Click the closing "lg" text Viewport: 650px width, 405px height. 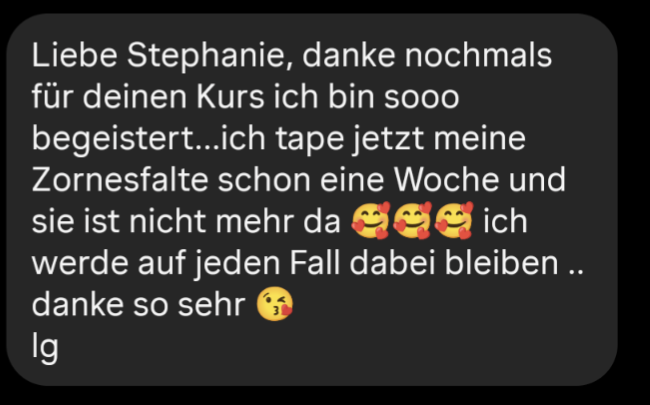click(x=45, y=347)
